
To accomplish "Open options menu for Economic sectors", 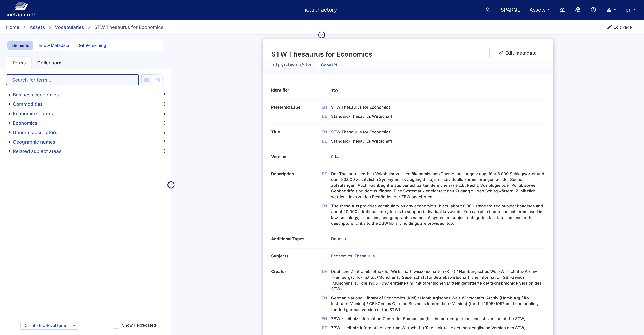I will [164, 113].
